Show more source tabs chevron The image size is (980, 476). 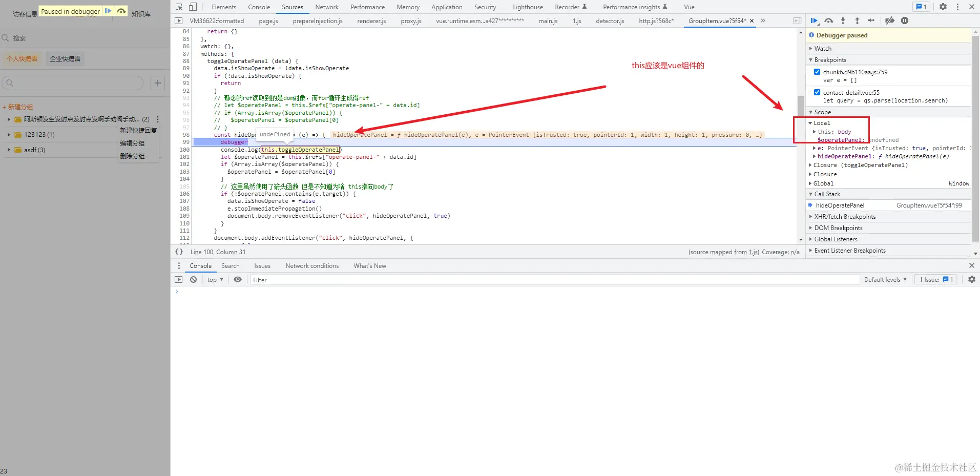point(763,21)
